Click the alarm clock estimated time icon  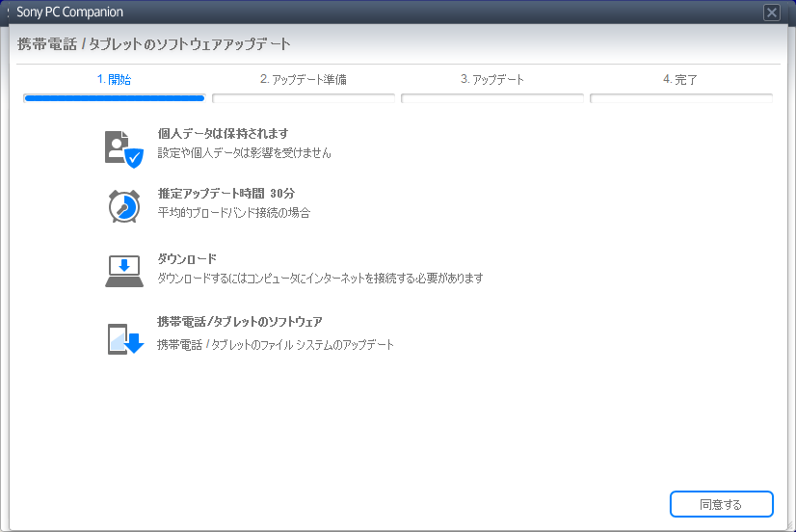coord(124,206)
